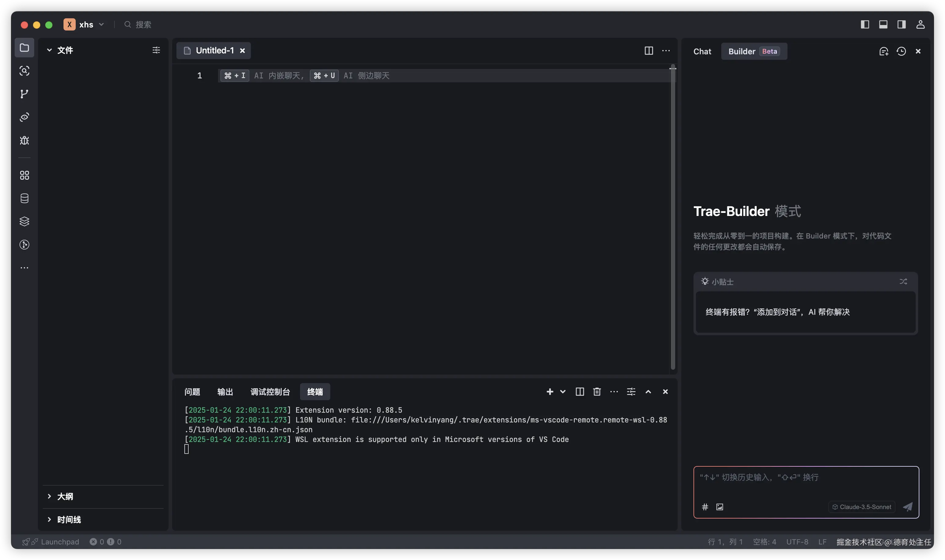Toggle the left sidebar layout
Viewport: 945px width, 560px height.
pos(865,24)
